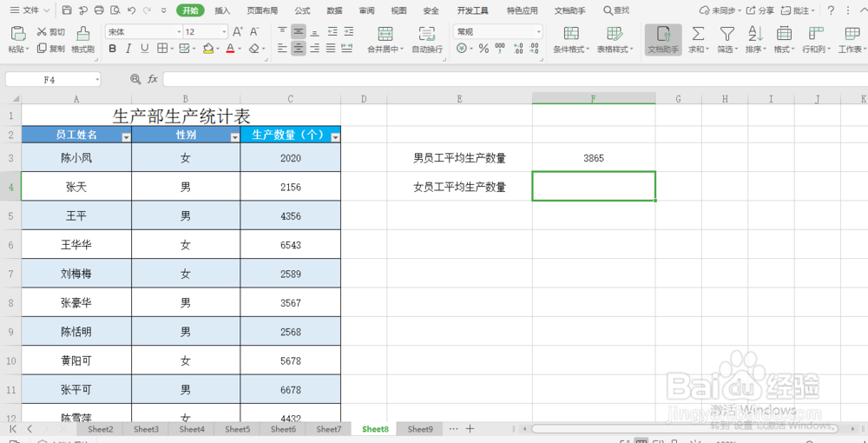Undo the last action
Image resolution: width=868 pixels, height=443 pixels.
click(x=131, y=10)
